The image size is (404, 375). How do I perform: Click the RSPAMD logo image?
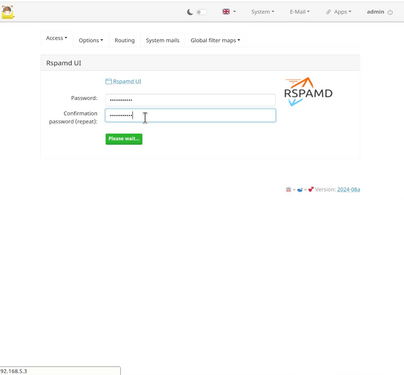(x=308, y=92)
